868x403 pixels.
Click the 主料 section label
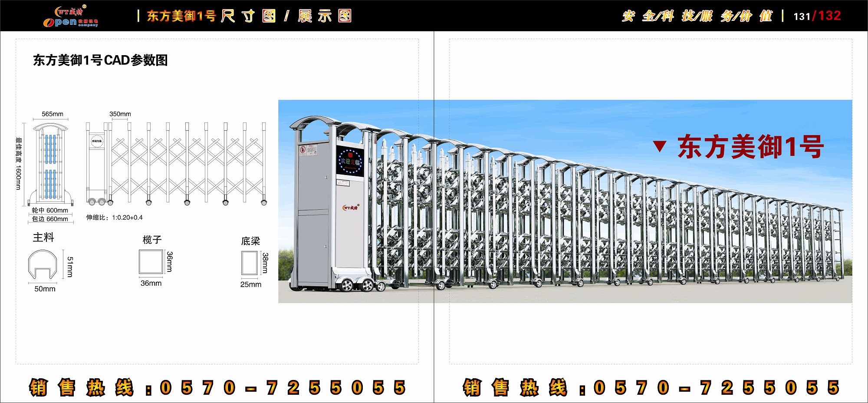(x=43, y=237)
